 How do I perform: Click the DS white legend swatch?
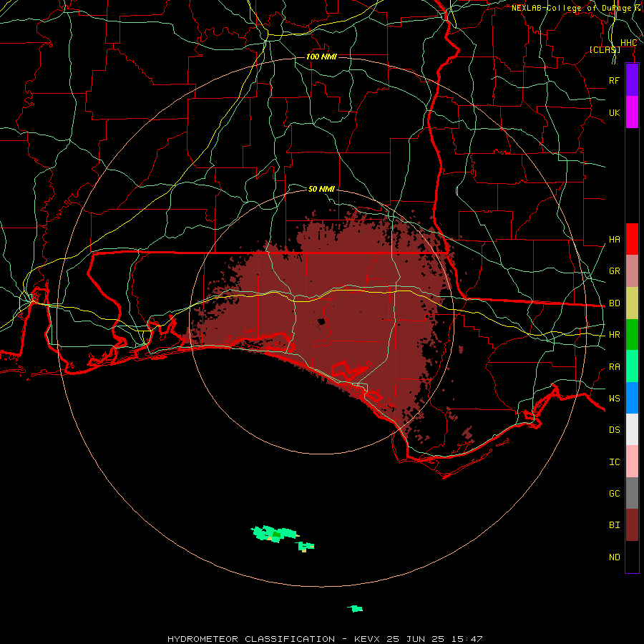pyautogui.click(x=632, y=429)
